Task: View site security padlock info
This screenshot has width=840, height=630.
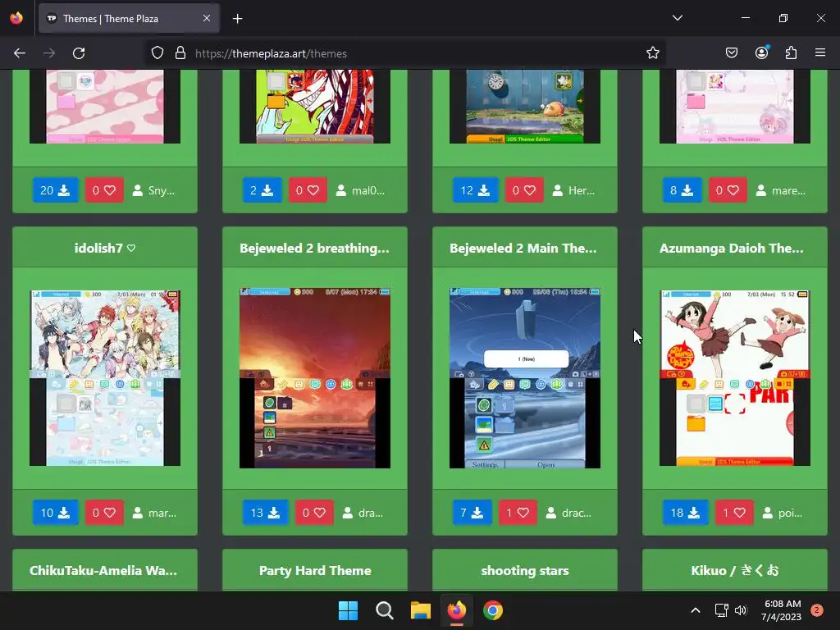Action: [180, 53]
